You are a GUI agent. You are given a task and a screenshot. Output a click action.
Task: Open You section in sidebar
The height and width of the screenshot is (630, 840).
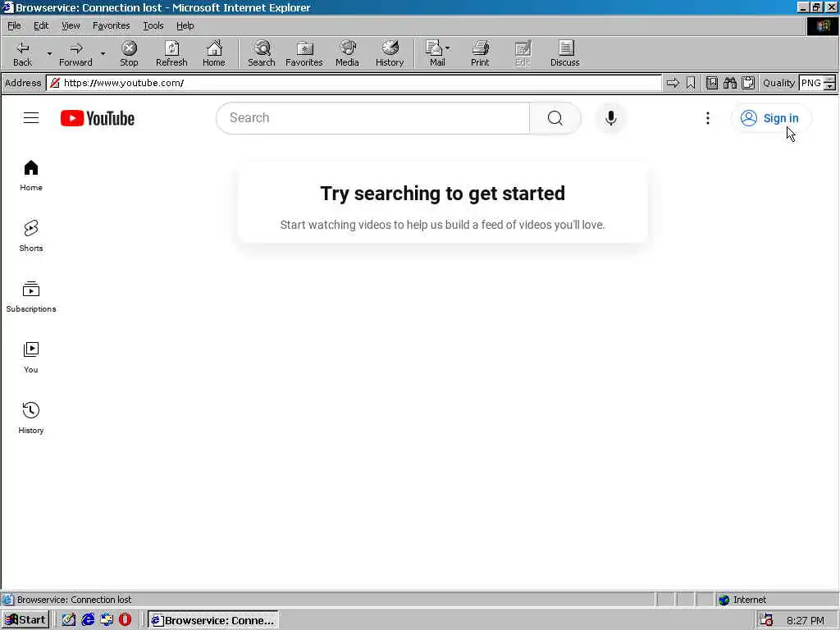[31, 358]
